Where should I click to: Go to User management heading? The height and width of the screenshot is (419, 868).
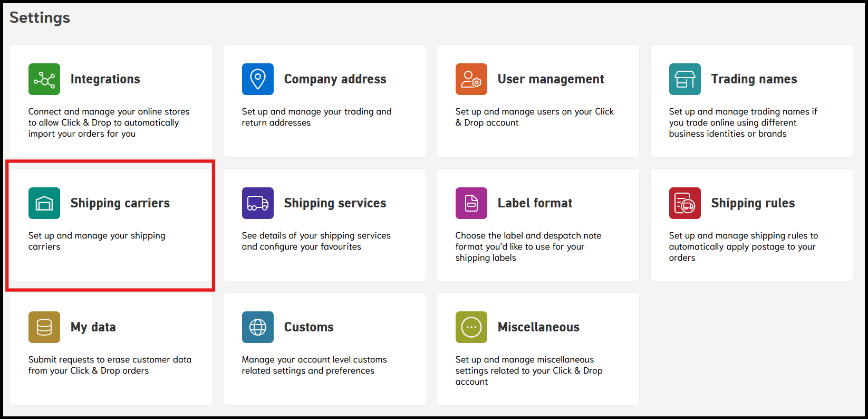coord(551,79)
